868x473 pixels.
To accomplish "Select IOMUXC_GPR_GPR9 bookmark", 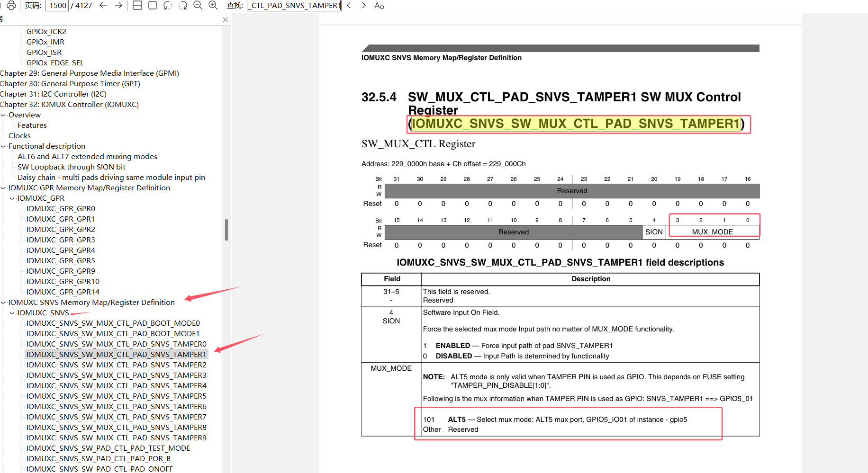I will pos(61,271).
